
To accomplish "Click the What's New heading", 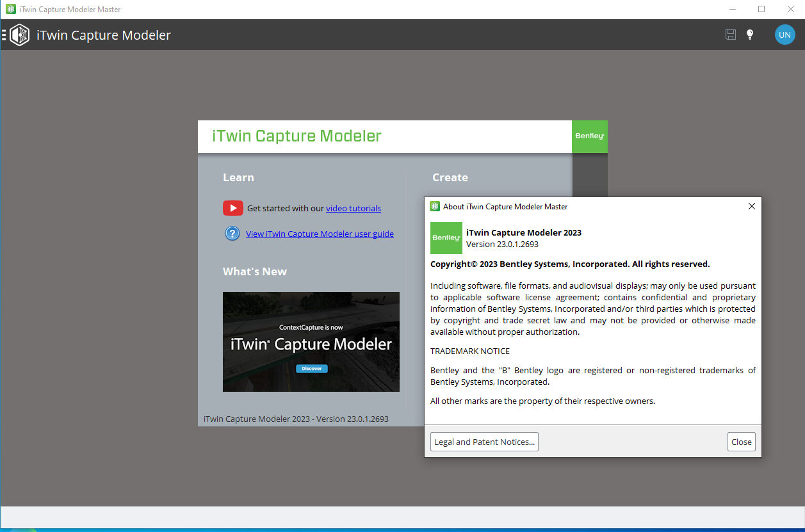I will click(255, 271).
